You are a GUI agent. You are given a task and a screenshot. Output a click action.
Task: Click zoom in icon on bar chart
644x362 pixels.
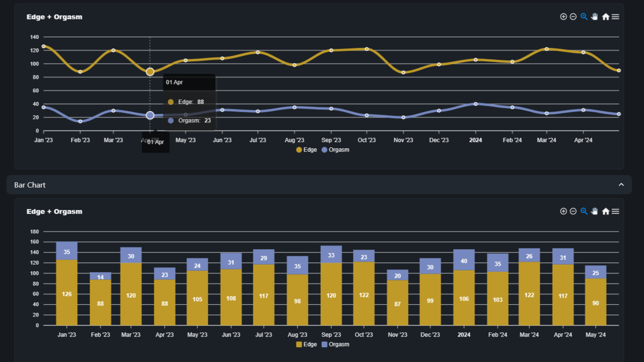pyautogui.click(x=564, y=211)
